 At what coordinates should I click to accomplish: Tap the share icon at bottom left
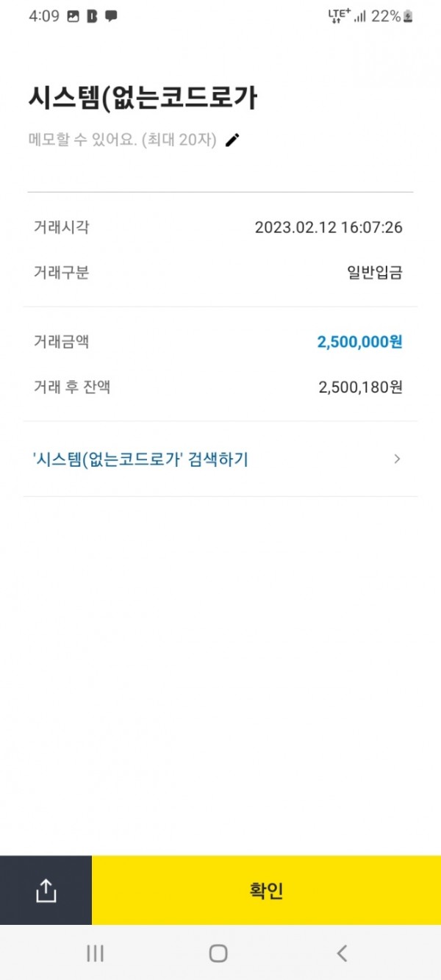pos(46,890)
